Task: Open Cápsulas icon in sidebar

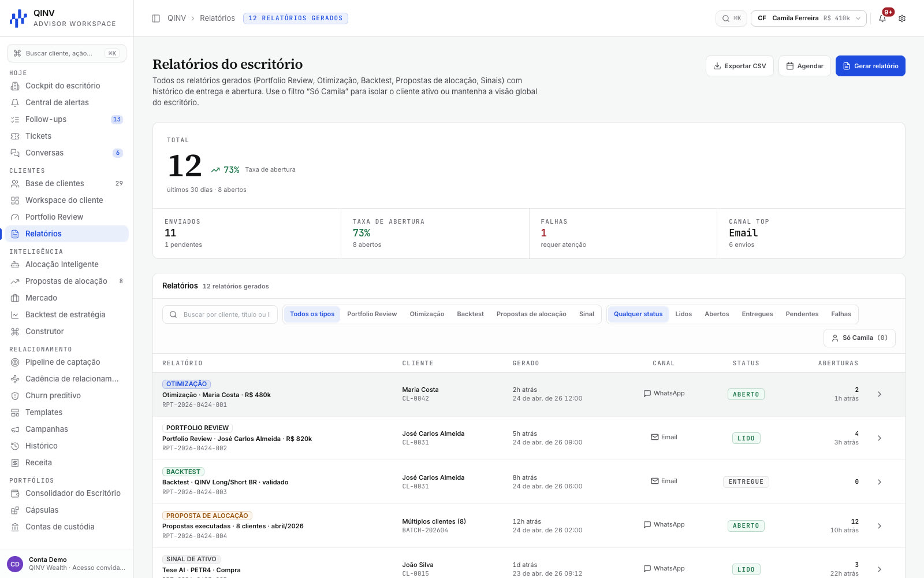Action: (x=15, y=510)
